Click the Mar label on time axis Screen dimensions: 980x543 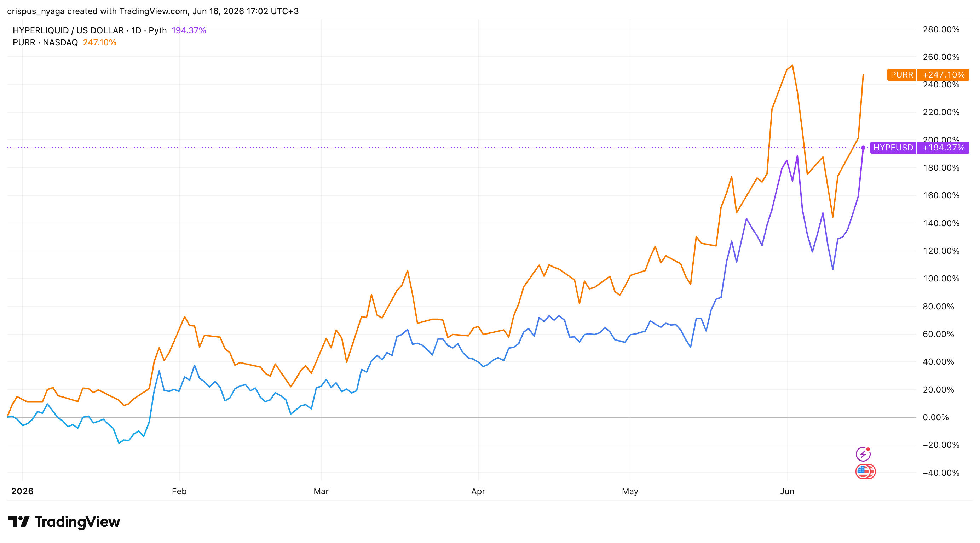(321, 491)
